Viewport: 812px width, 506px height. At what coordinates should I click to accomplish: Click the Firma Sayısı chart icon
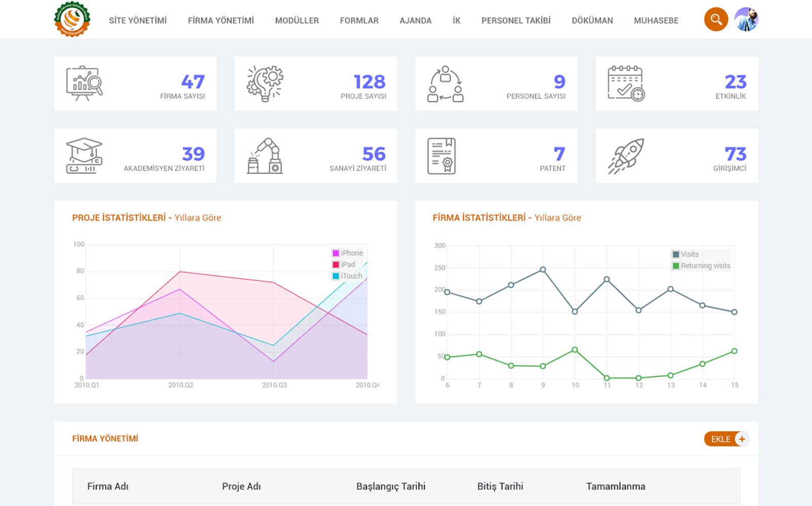coord(84,84)
